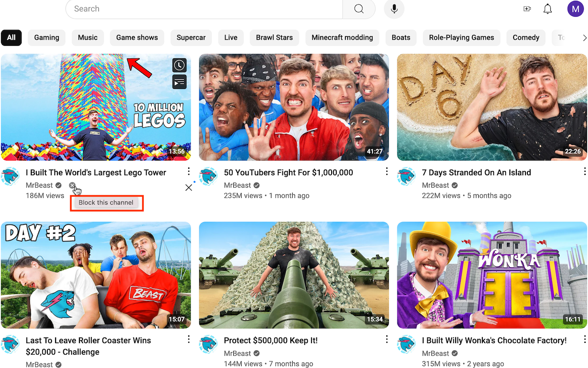Screen dimensions: 588x368
Task: Click the search magnifier icon
Action: [359, 8]
